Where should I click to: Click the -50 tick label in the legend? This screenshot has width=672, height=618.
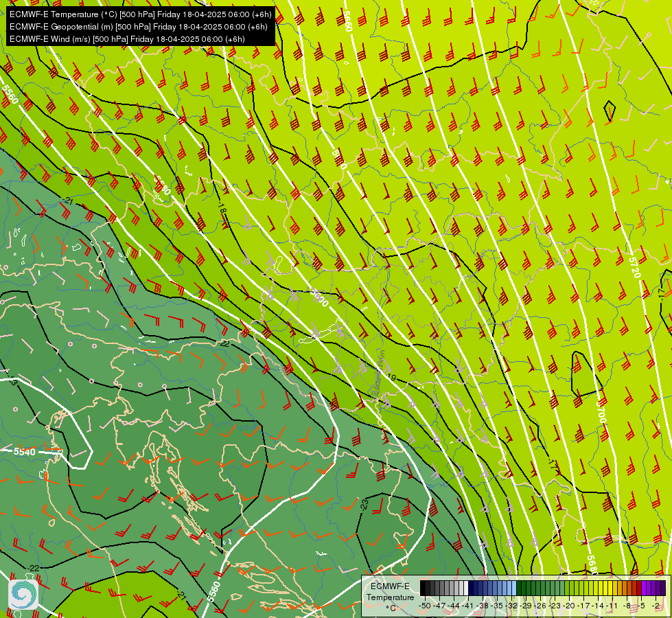click(x=425, y=606)
